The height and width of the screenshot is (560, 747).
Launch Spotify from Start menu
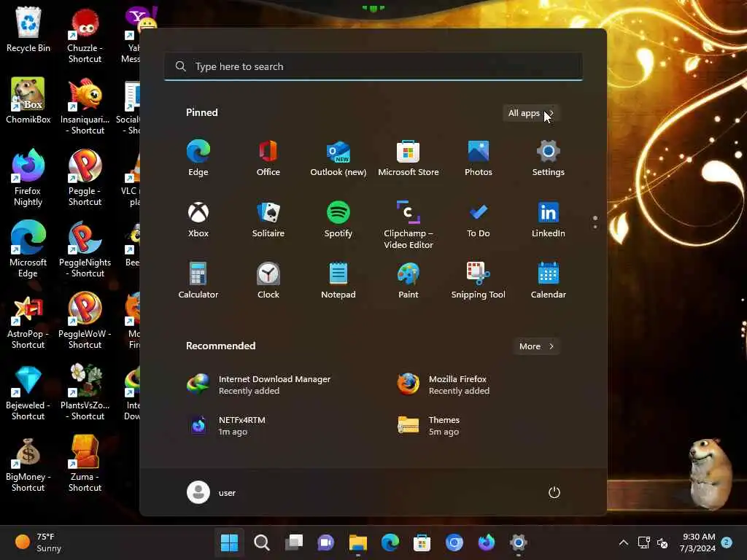pos(338,219)
